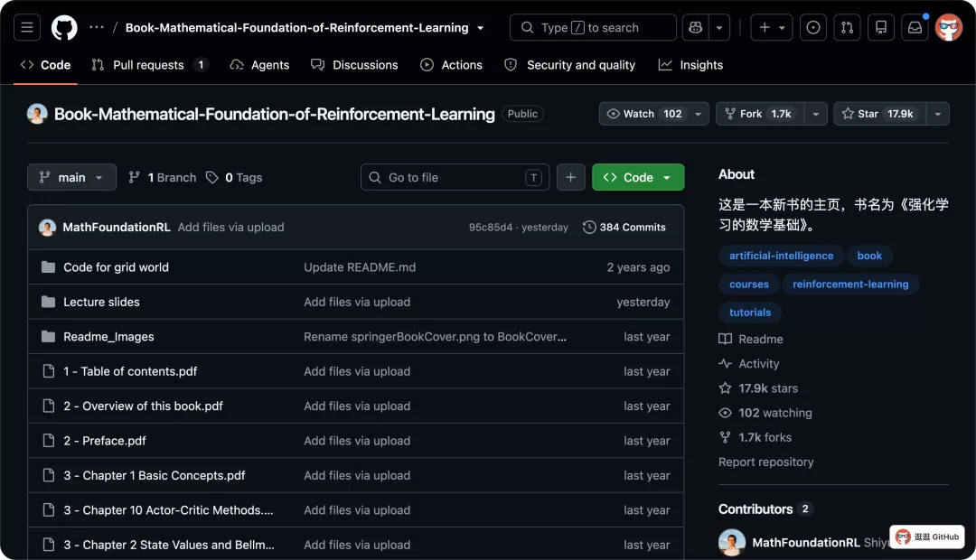View the 384 Commits history

624,227
